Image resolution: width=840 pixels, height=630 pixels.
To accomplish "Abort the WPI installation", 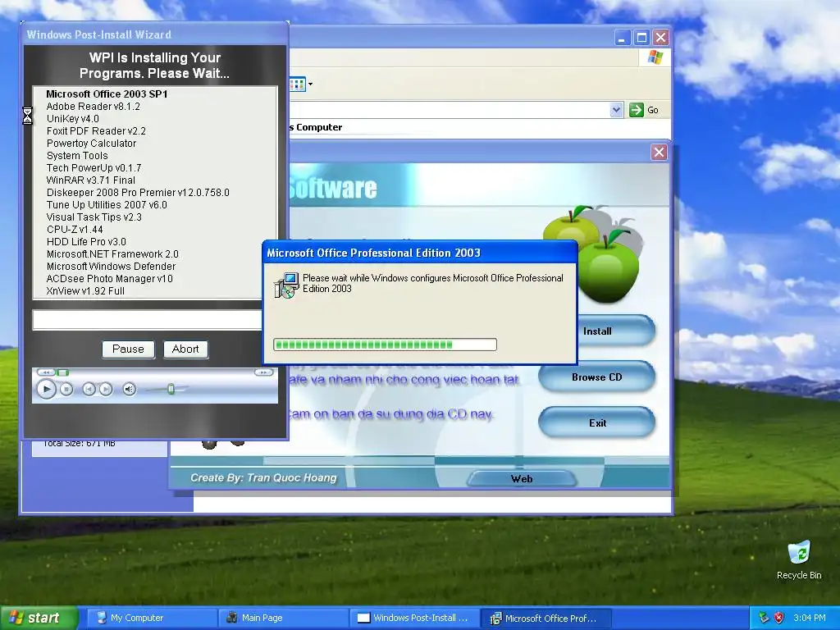I will tap(185, 349).
